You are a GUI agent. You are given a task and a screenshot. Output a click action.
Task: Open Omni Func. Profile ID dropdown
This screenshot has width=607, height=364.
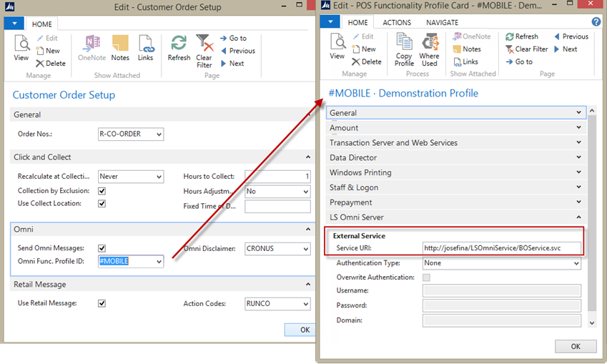coord(158,262)
